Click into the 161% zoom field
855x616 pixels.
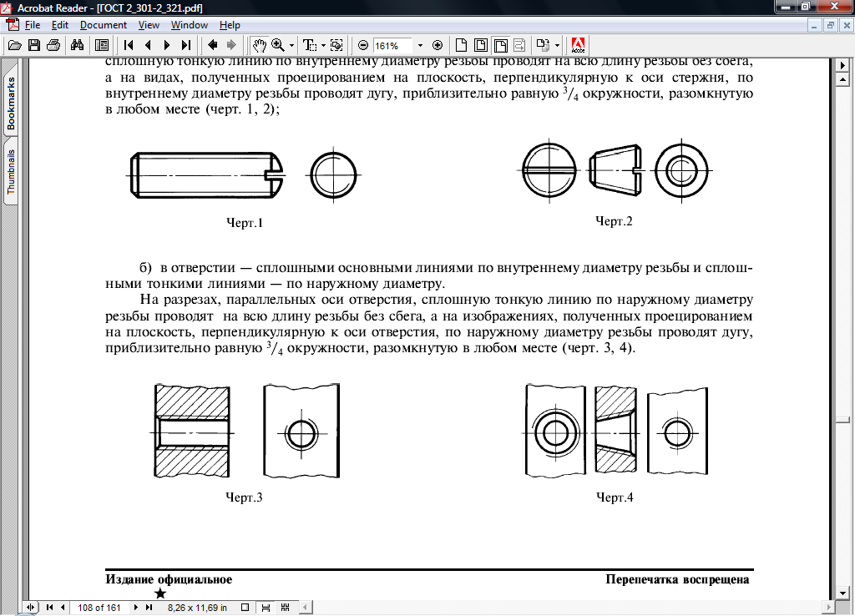[x=392, y=46]
